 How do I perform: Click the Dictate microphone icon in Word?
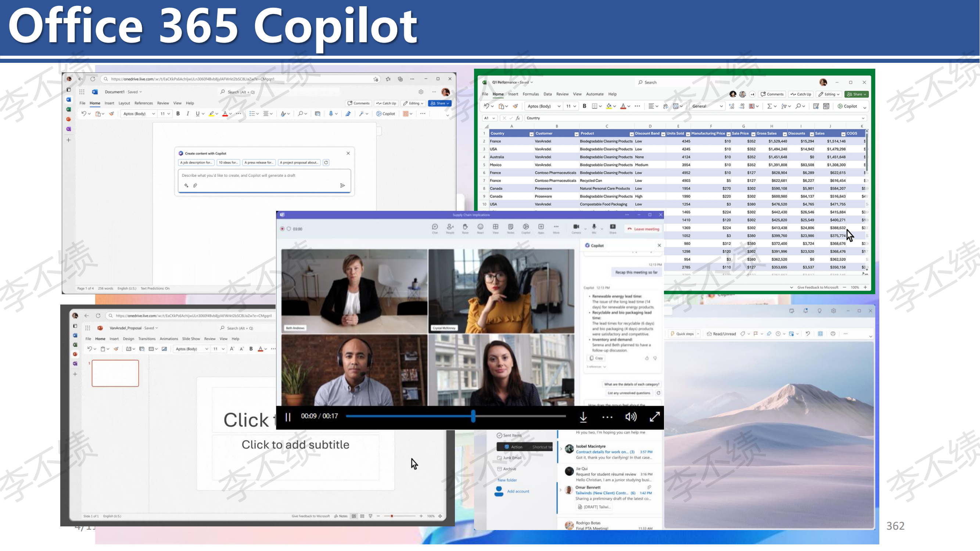[x=331, y=114]
